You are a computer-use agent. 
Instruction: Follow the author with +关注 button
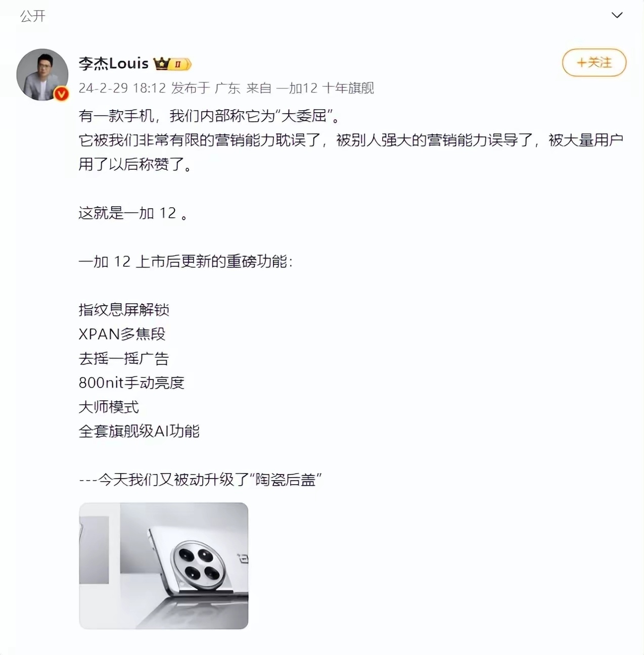(x=594, y=63)
